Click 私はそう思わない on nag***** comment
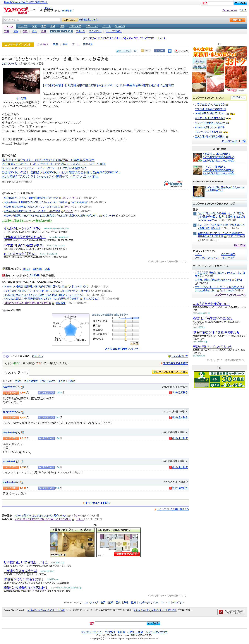 pyautogui.click(x=46, y=392)
